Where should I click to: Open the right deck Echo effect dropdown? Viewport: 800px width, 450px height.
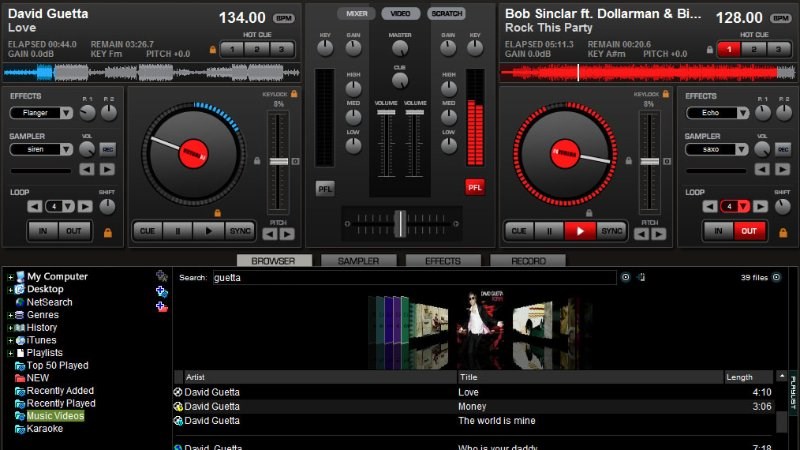743,113
